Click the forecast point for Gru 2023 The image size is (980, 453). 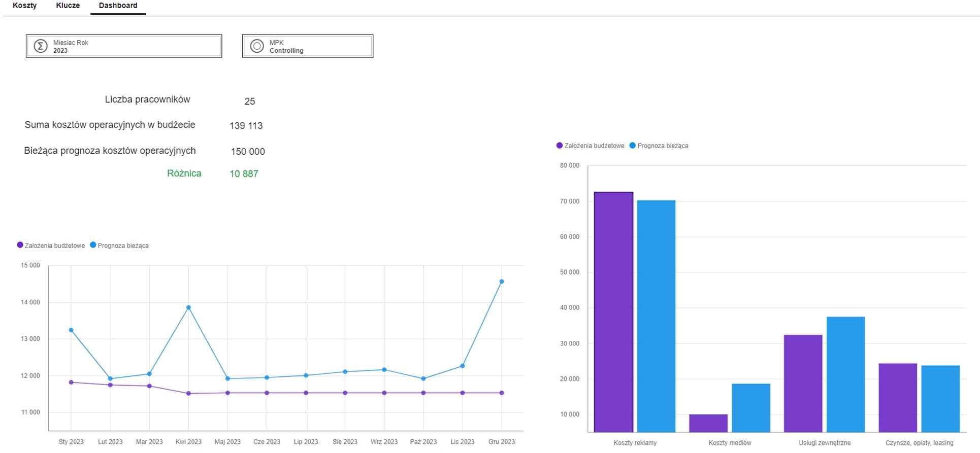coord(502,282)
